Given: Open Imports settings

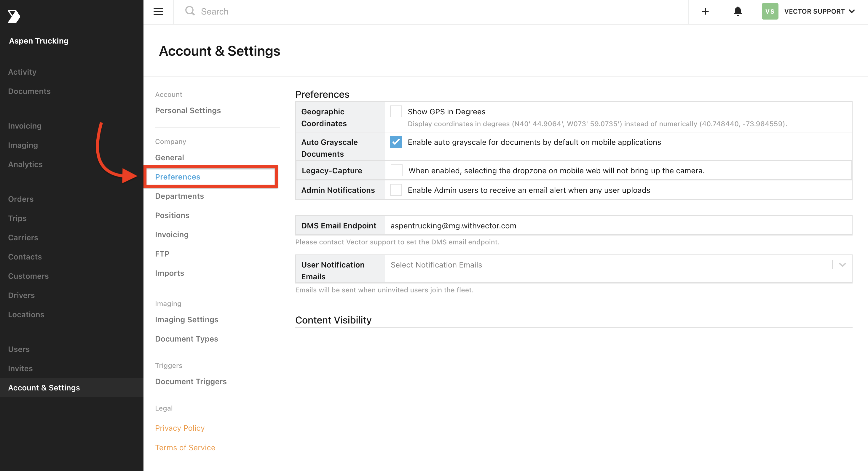Looking at the screenshot, I should 170,273.
